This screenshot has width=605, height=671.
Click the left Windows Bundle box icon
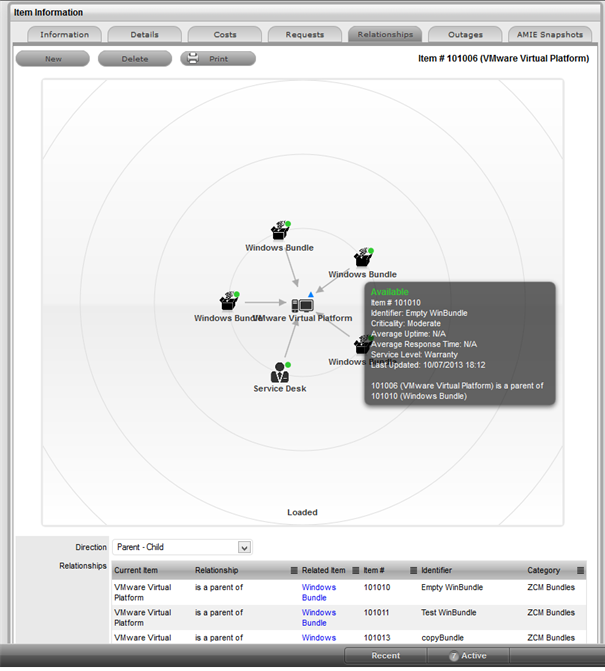[229, 301]
